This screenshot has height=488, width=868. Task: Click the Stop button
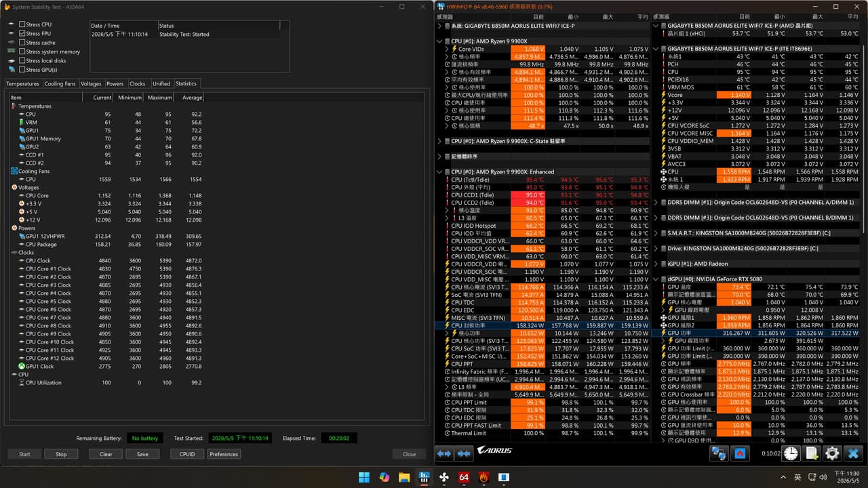[61, 454]
